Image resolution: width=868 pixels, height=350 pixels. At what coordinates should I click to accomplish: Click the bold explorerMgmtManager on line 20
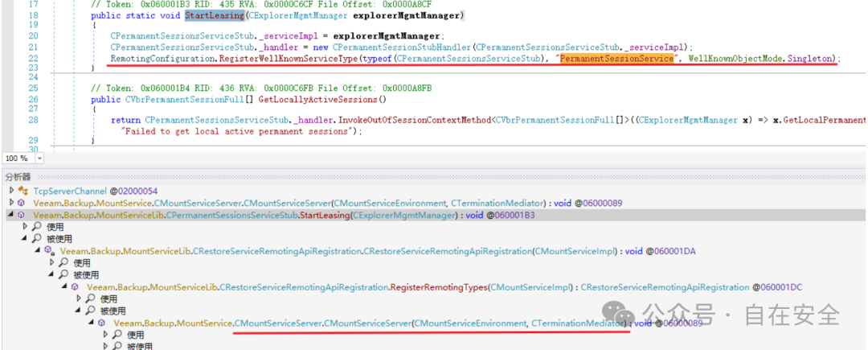[x=387, y=36]
